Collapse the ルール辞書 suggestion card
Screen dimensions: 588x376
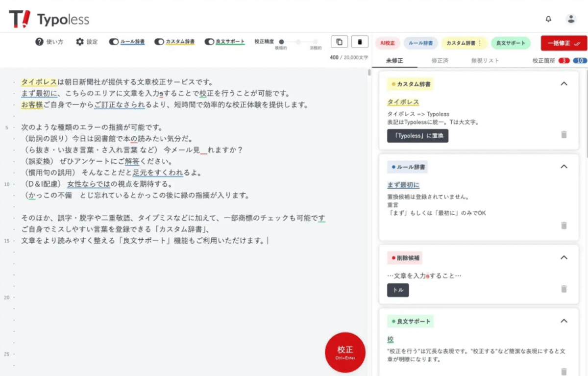(563, 167)
